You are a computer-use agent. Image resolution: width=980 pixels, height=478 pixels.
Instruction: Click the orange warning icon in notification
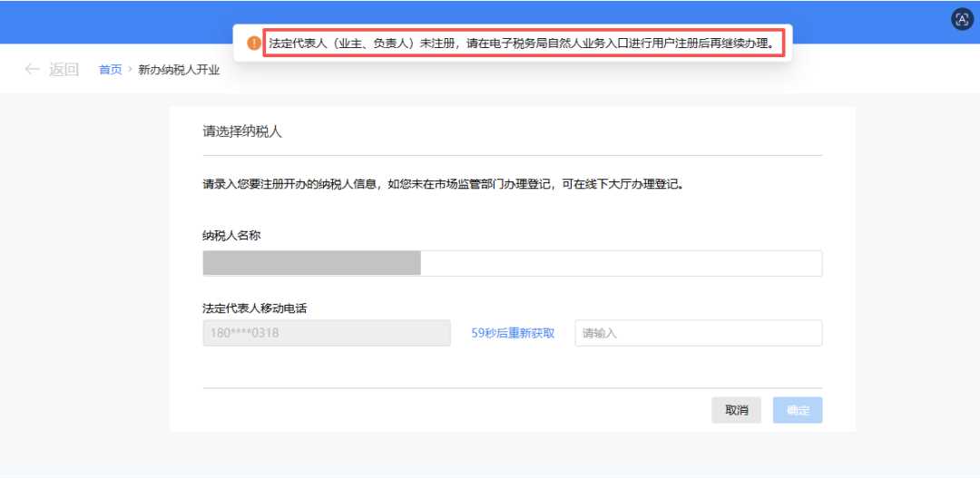[254, 44]
